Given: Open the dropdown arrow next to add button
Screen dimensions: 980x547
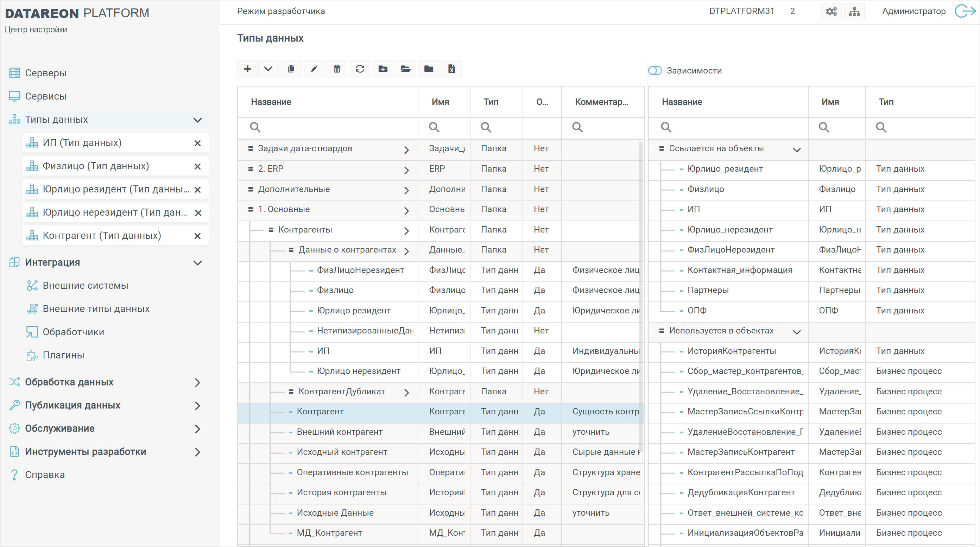Looking at the screenshot, I should point(268,69).
